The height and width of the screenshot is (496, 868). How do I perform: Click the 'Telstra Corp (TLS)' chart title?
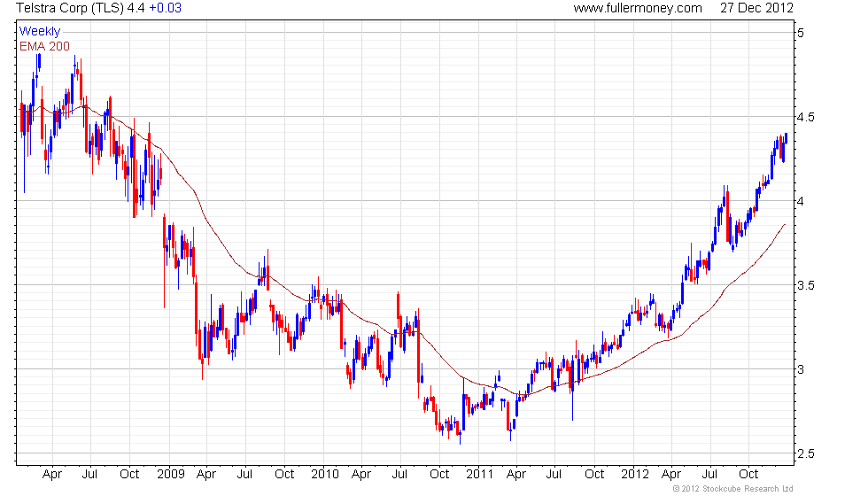point(70,8)
